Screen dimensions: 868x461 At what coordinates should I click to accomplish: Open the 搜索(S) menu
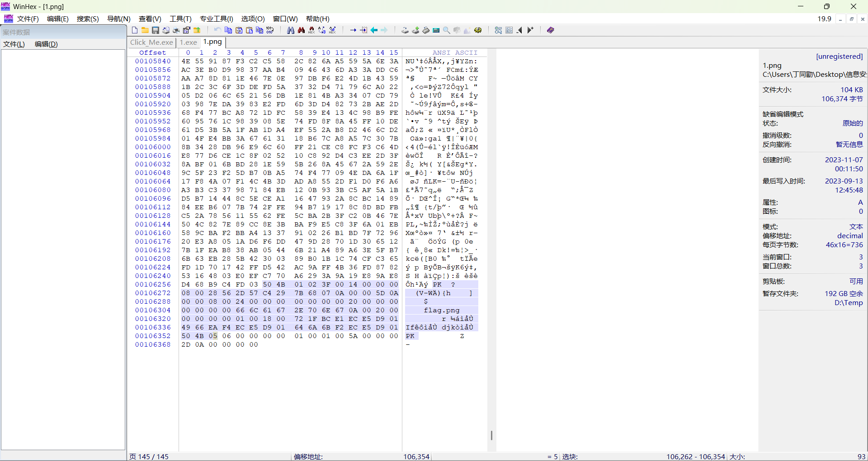[88, 19]
